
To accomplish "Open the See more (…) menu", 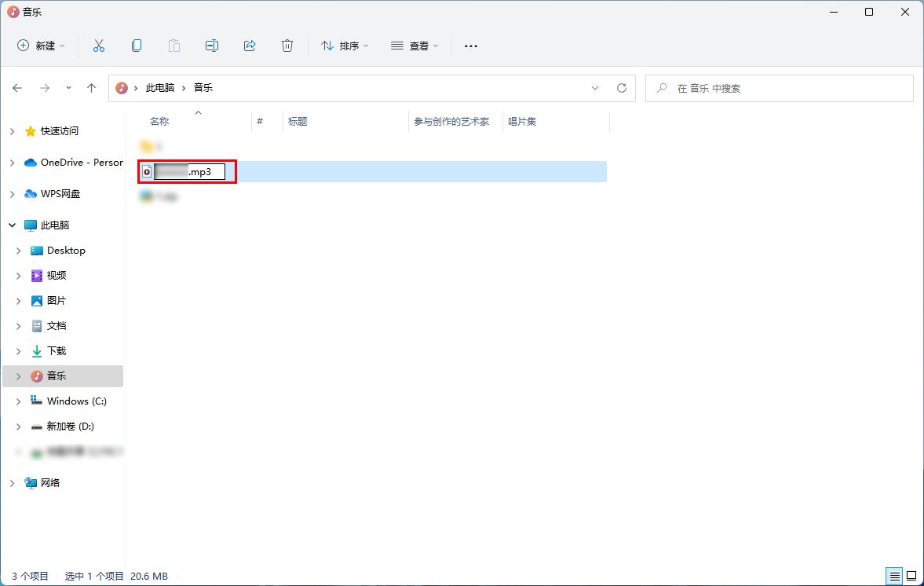I will click(470, 46).
